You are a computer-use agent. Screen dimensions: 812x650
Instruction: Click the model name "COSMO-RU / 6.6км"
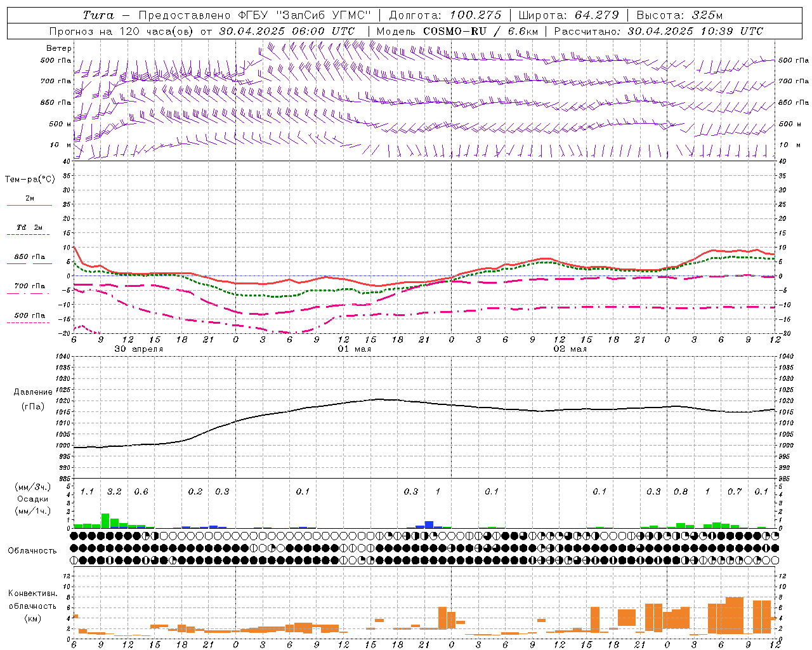click(480, 31)
